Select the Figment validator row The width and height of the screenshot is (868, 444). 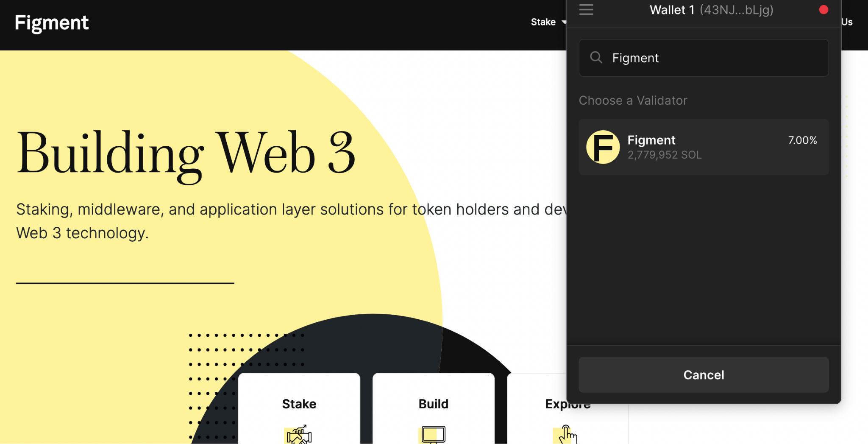click(704, 147)
